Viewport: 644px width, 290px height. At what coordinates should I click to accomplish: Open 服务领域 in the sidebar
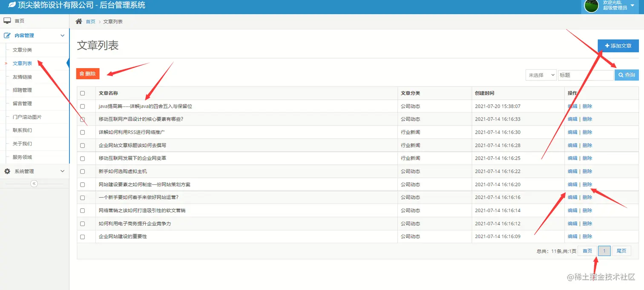[x=22, y=157]
